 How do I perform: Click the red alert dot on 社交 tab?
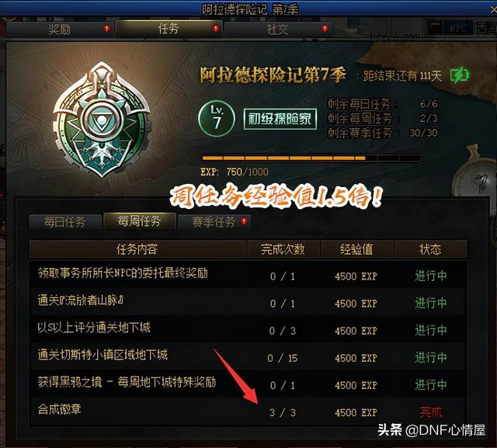(x=325, y=29)
